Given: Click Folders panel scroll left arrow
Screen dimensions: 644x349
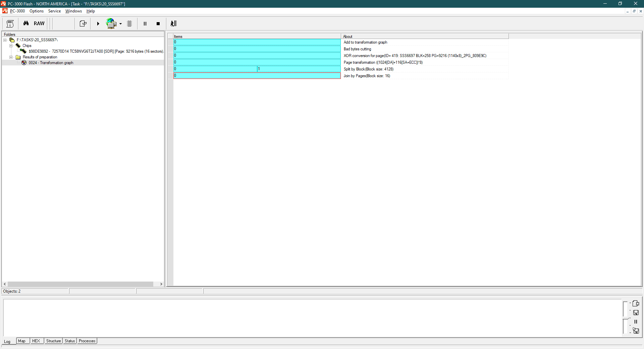Looking at the screenshot, I should point(5,284).
